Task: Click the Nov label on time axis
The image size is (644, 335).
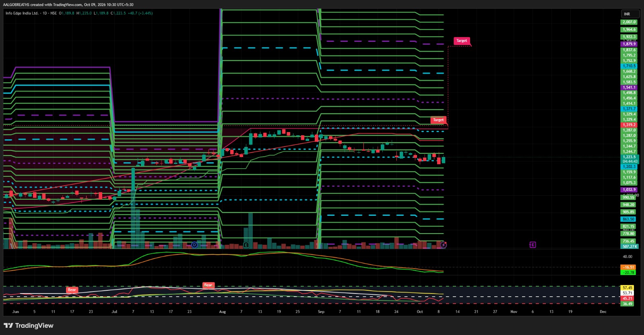Action: click(514, 312)
